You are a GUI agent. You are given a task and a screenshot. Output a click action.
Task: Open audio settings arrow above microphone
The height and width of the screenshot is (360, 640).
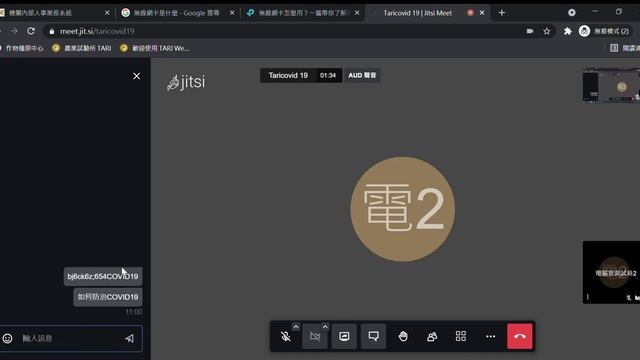click(x=296, y=327)
